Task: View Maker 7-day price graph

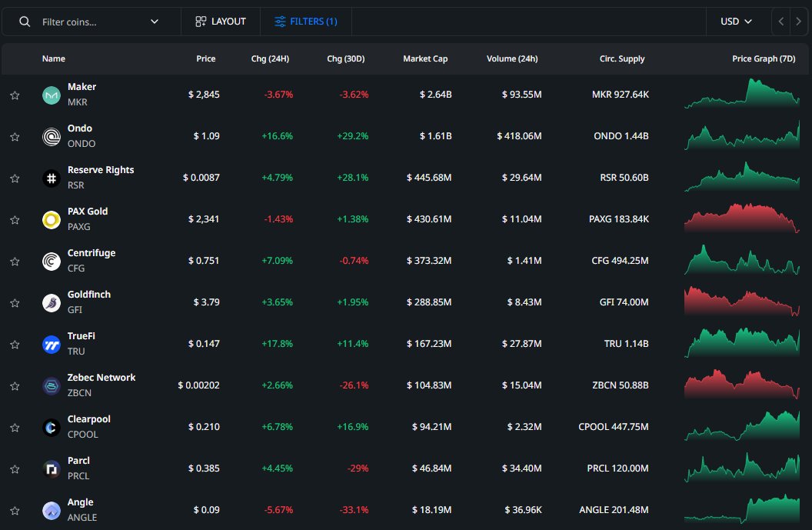Action: [741, 93]
